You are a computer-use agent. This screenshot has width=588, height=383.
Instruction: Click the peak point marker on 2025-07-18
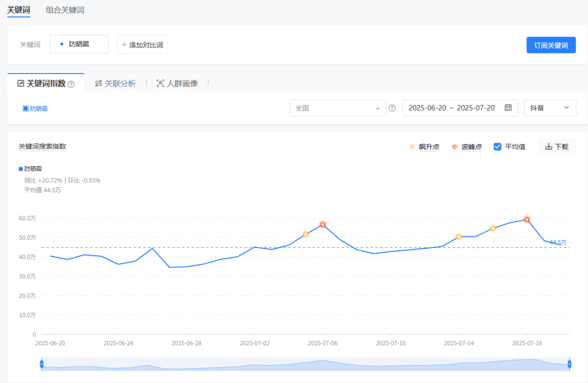[527, 220]
